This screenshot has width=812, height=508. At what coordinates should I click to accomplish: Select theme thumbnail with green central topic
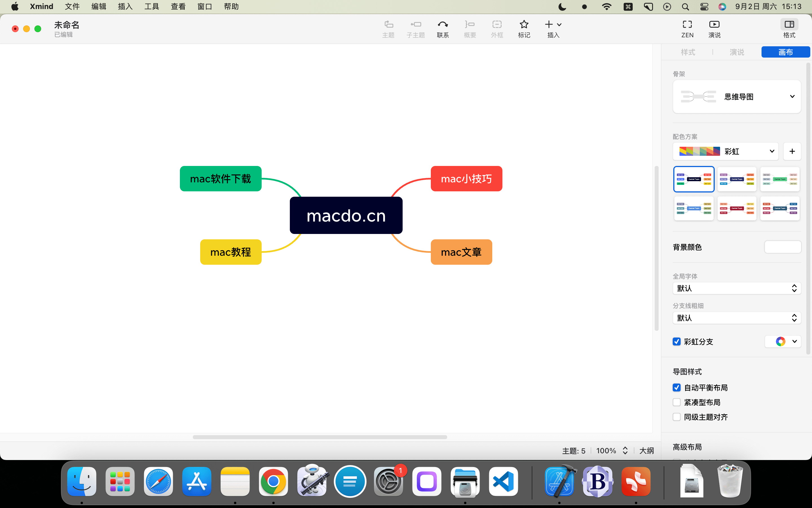coord(780,179)
